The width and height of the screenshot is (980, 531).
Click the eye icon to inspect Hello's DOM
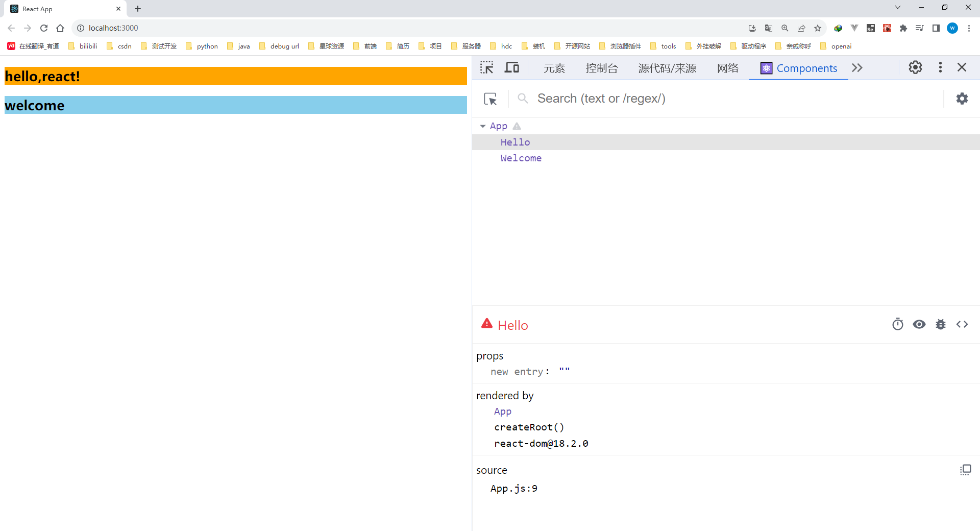pyautogui.click(x=919, y=324)
